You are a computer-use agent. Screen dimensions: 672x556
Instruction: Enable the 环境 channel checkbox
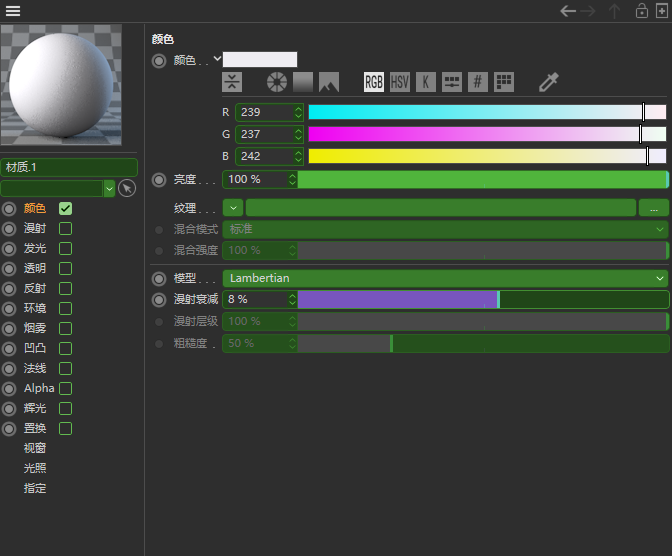pos(66,309)
